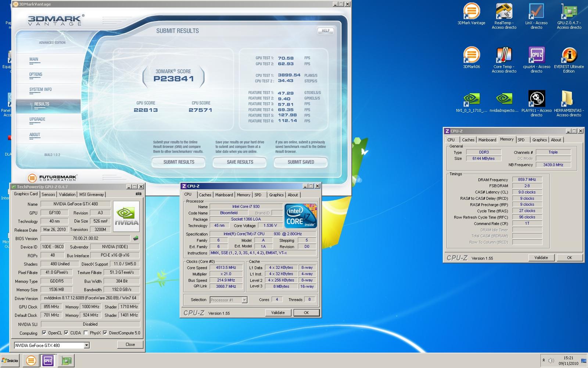The image size is (588, 368).
Task: Open Mainboard tab in center CPU-Z
Action: point(224,195)
